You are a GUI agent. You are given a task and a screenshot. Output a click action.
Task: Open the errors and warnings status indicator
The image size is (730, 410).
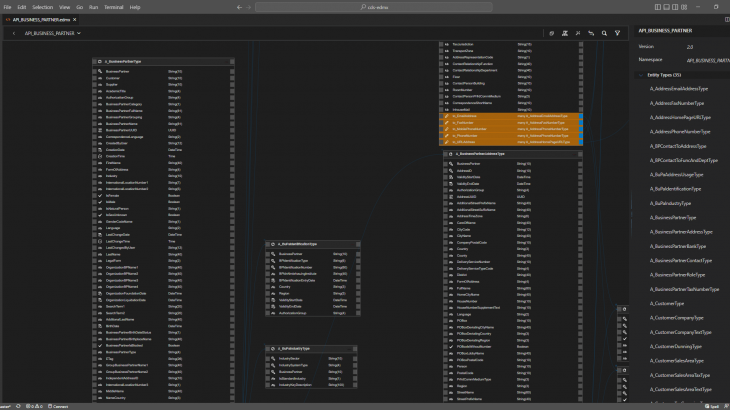point(34,406)
